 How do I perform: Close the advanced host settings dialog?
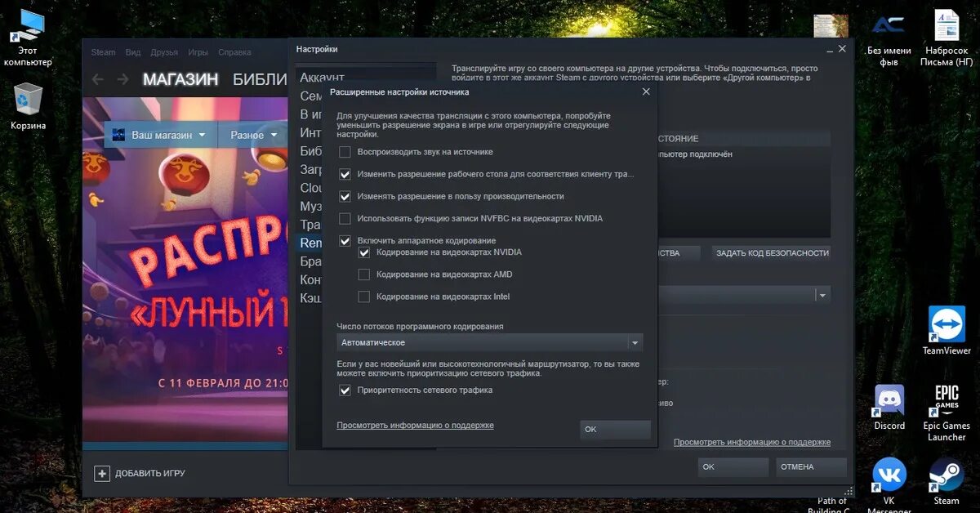(x=646, y=91)
